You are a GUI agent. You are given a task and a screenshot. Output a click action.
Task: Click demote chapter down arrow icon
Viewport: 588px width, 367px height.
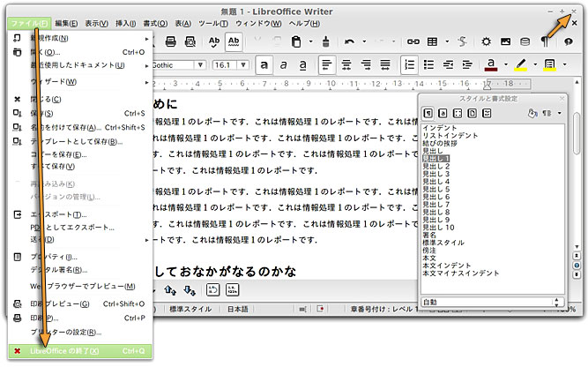(x=190, y=289)
